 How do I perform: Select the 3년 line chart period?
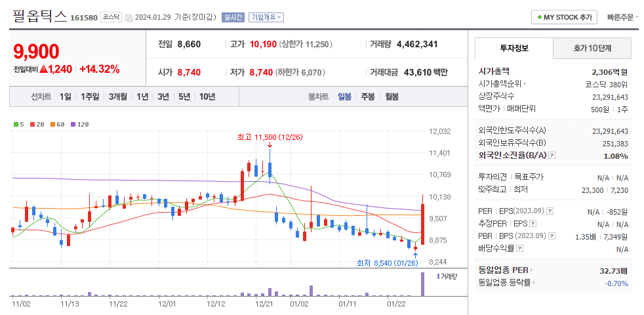pyautogui.click(x=163, y=97)
